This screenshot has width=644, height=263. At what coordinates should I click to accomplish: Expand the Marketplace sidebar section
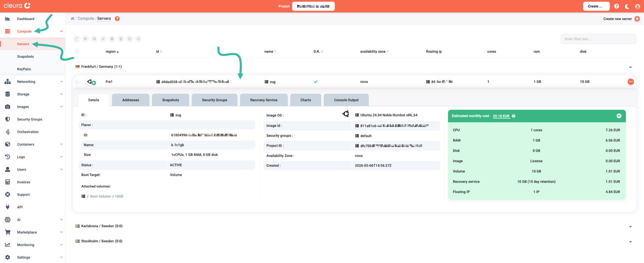pyautogui.click(x=61, y=233)
